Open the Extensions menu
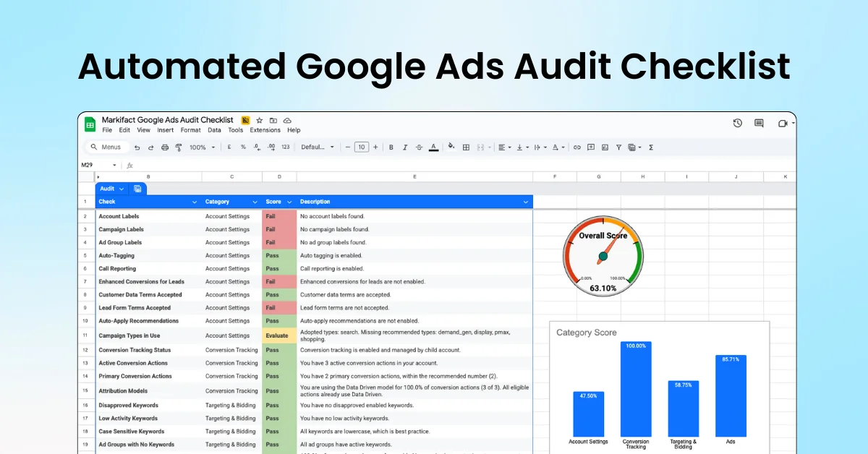This screenshot has height=454, width=868. [265, 130]
